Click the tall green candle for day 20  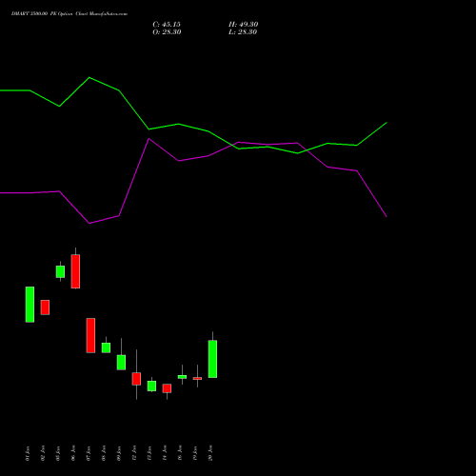(x=212, y=359)
